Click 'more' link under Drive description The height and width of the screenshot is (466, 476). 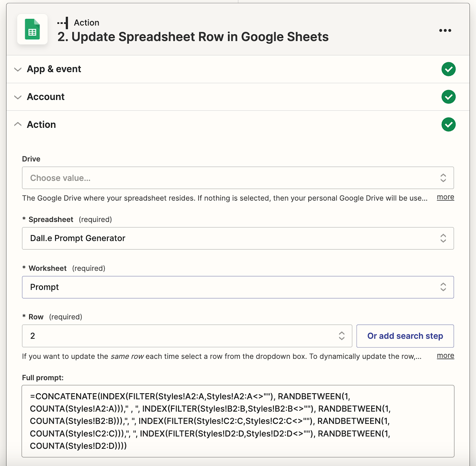click(x=445, y=197)
